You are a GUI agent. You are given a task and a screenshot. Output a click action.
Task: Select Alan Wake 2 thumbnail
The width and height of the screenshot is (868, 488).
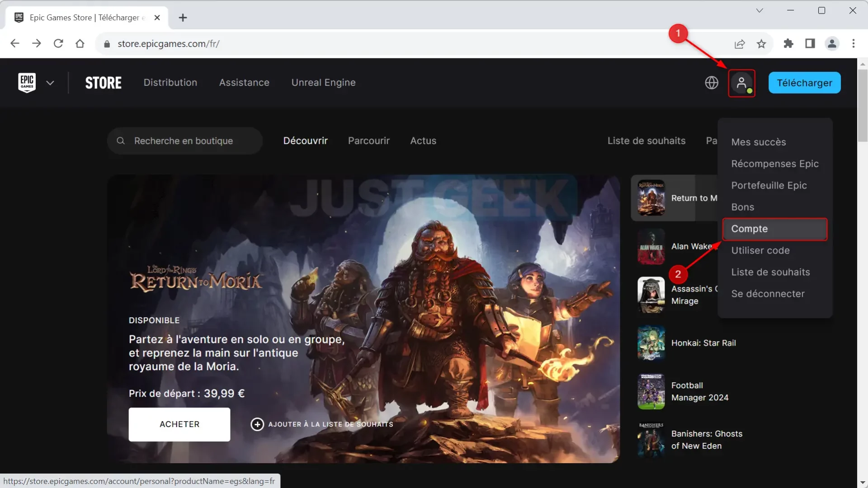pos(651,247)
